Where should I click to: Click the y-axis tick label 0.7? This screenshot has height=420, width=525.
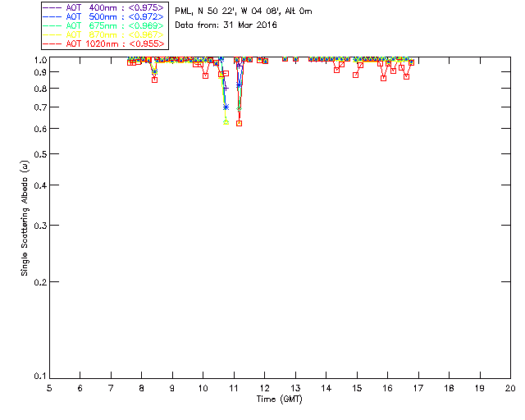[x=40, y=107]
